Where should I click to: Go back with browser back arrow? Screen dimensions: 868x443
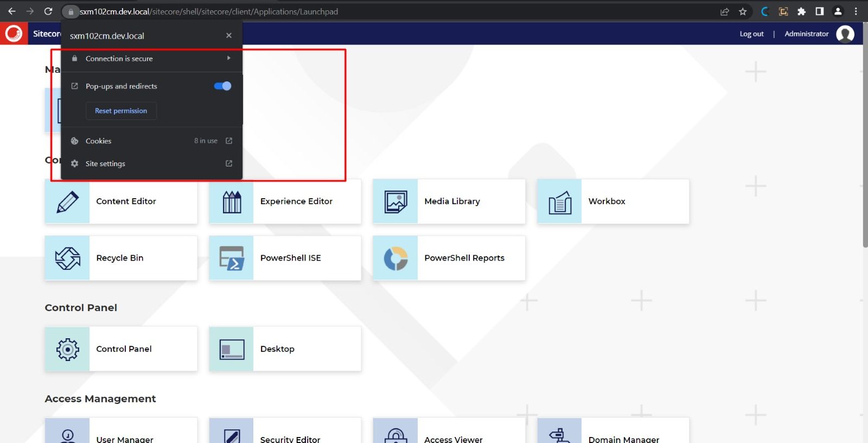[12, 11]
